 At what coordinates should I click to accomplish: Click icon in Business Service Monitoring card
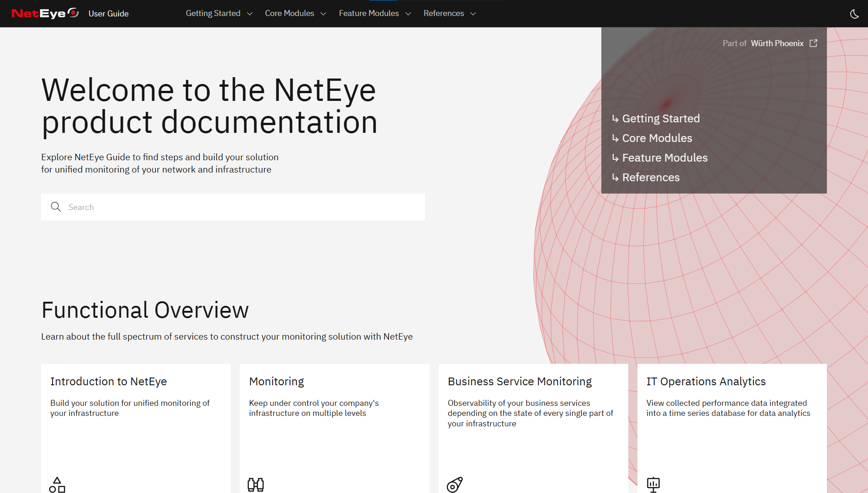[x=455, y=485]
